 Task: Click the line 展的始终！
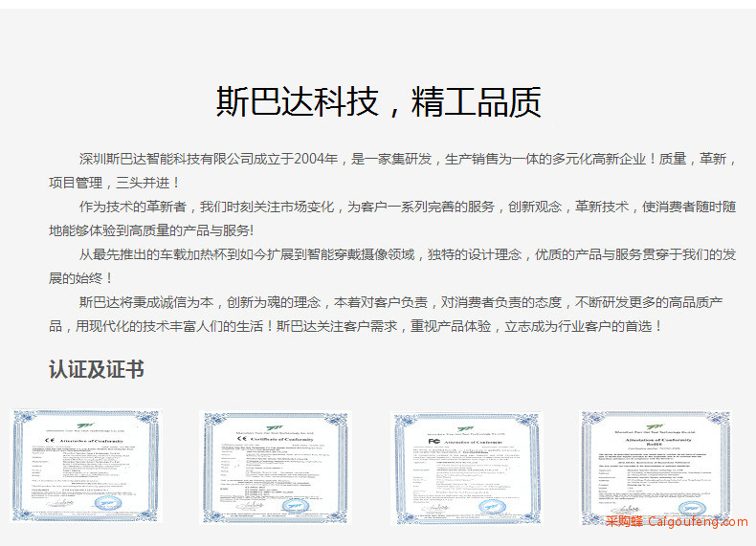coord(81,278)
